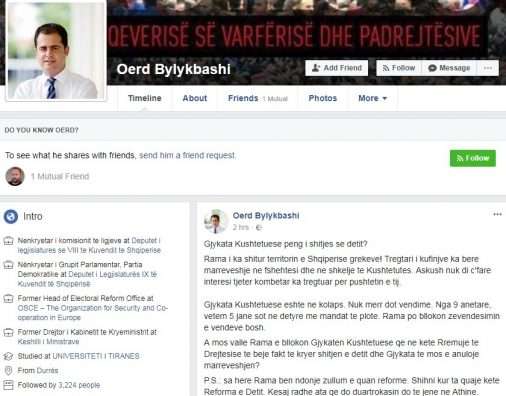Open post options three-dots menu
Viewport: 506px width, 396px height.
[497, 214]
